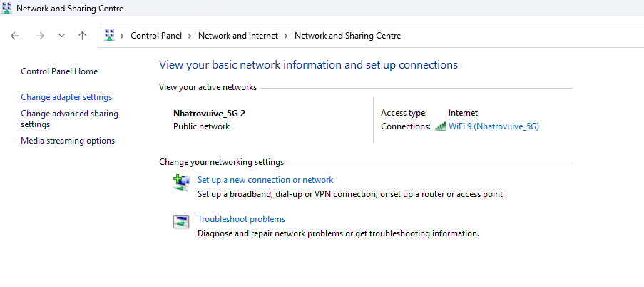Open Change adapter settings
The image size is (644, 287).
[66, 97]
